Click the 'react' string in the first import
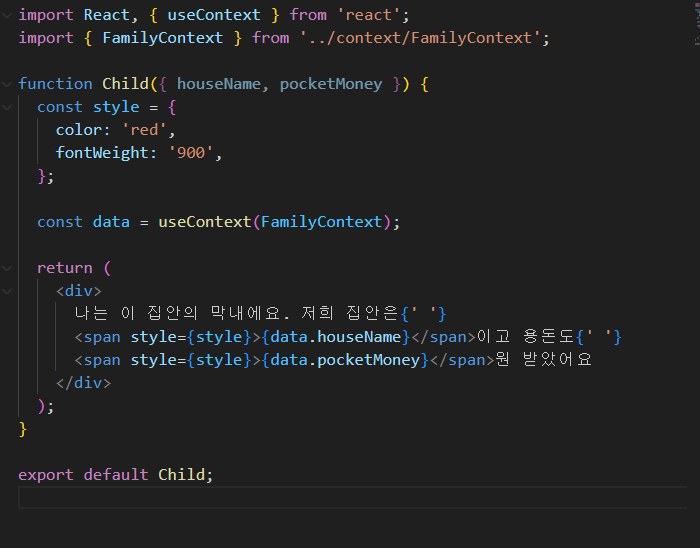Screen dimensions: 700x548 [368, 15]
